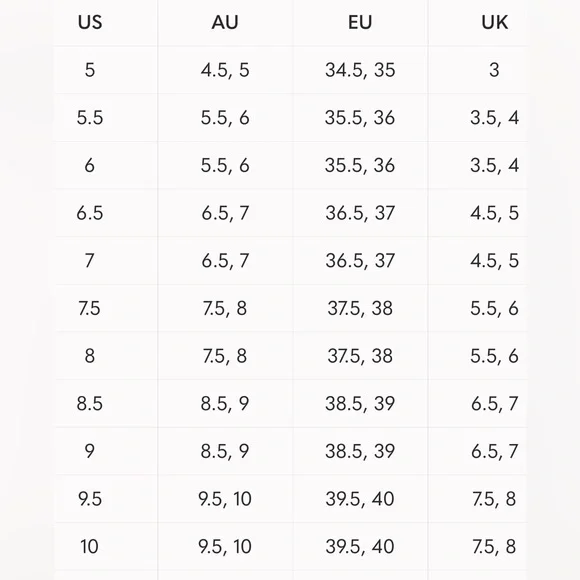Click the US column header

tap(90, 22)
